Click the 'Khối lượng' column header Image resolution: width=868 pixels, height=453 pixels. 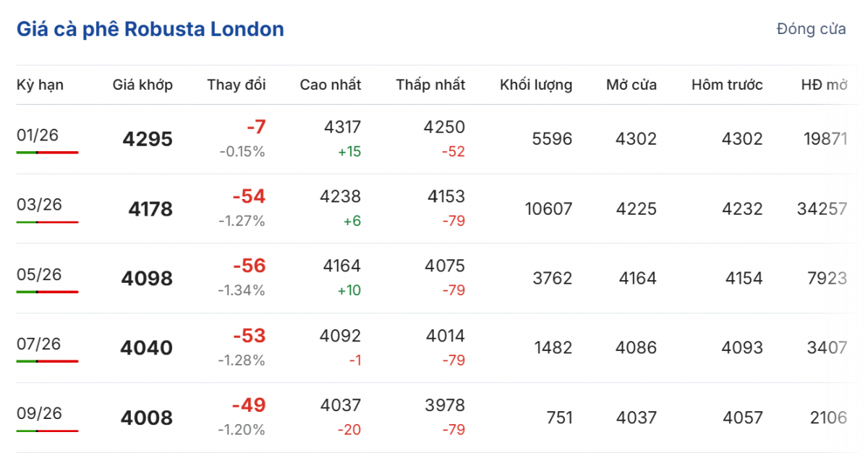(536, 85)
